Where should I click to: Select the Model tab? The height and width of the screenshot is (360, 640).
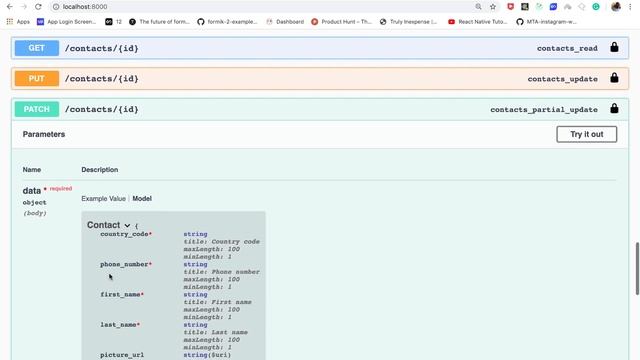pos(142,198)
